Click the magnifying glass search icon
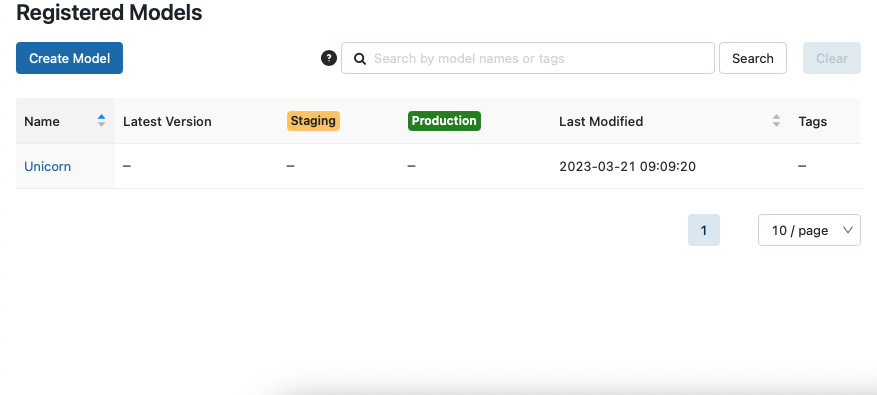877x395 pixels. pos(360,59)
